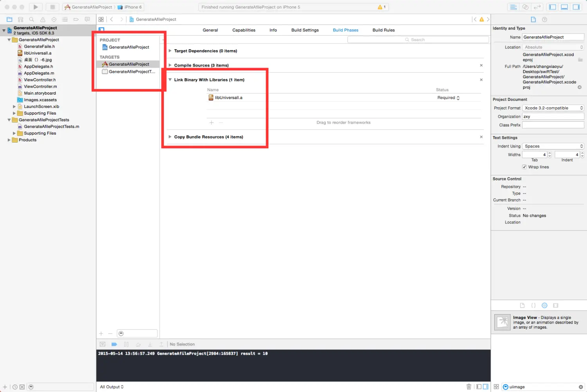Image resolution: width=587 pixels, height=392 pixels.
Task: Click the Organization text field
Action: tap(553, 117)
